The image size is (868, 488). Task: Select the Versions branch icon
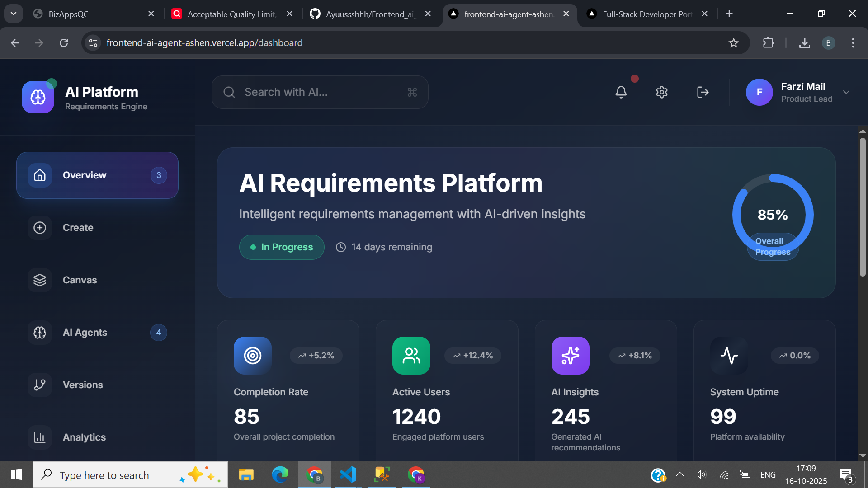pos(40,385)
